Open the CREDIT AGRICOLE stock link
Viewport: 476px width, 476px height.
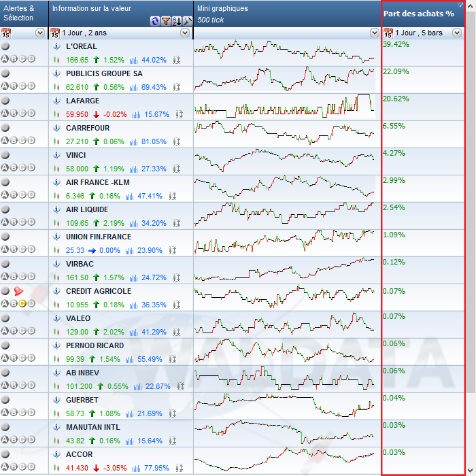pyautogui.click(x=99, y=291)
